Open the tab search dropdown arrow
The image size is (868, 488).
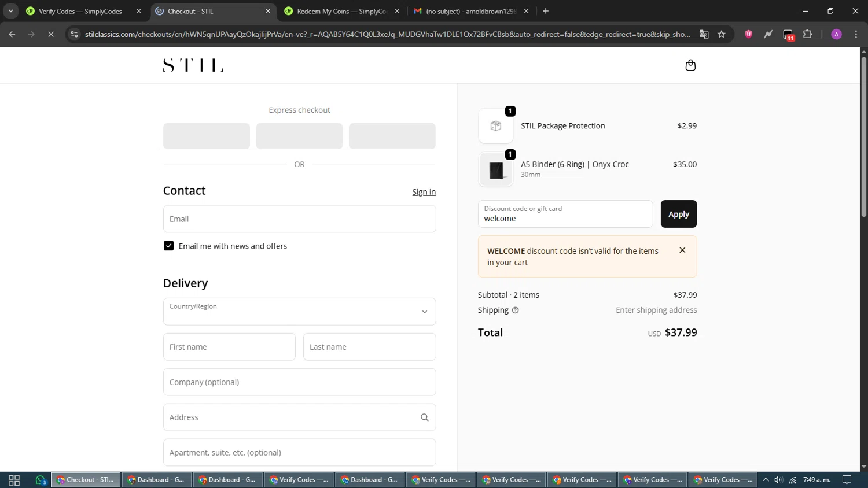(10, 11)
